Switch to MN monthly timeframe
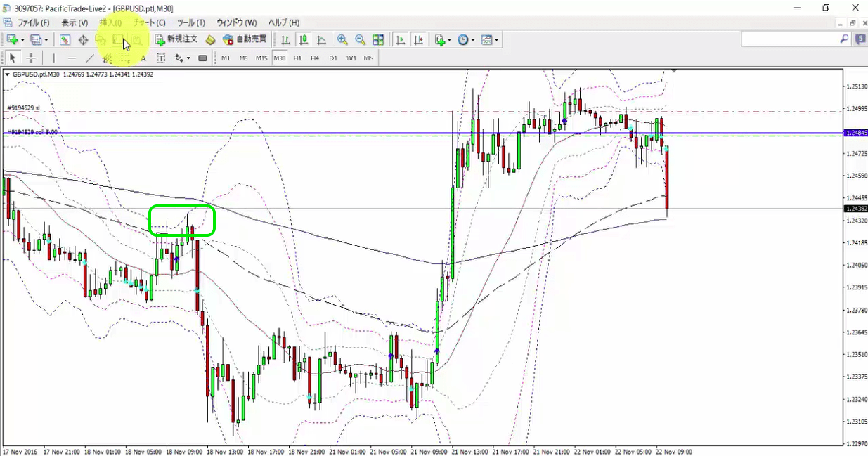868x456 pixels. (368, 58)
